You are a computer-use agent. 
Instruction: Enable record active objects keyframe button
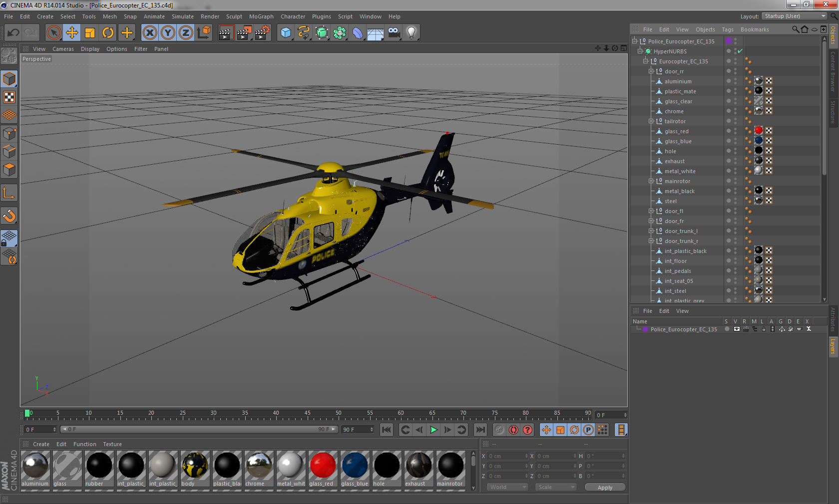coord(499,430)
